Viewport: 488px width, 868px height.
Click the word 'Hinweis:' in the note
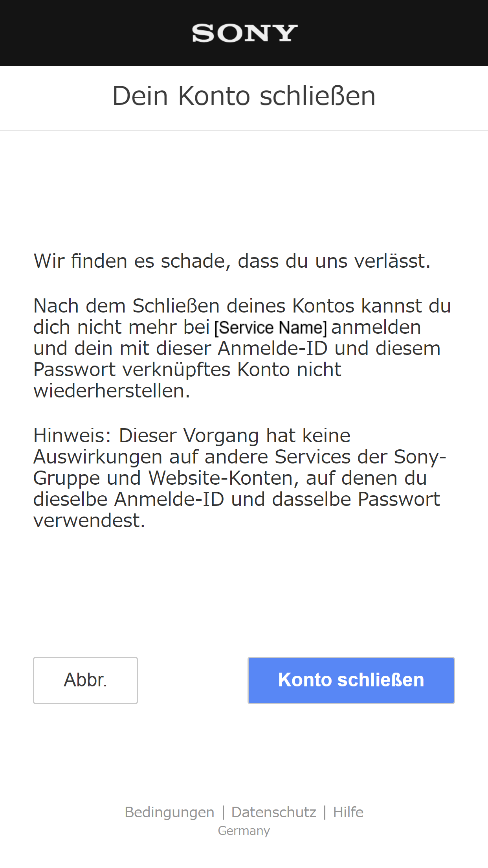pos(72,436)
